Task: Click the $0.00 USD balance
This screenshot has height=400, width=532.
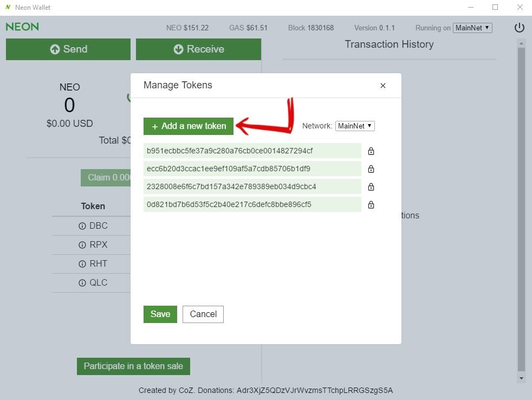Action: click(x=69, y=123)
